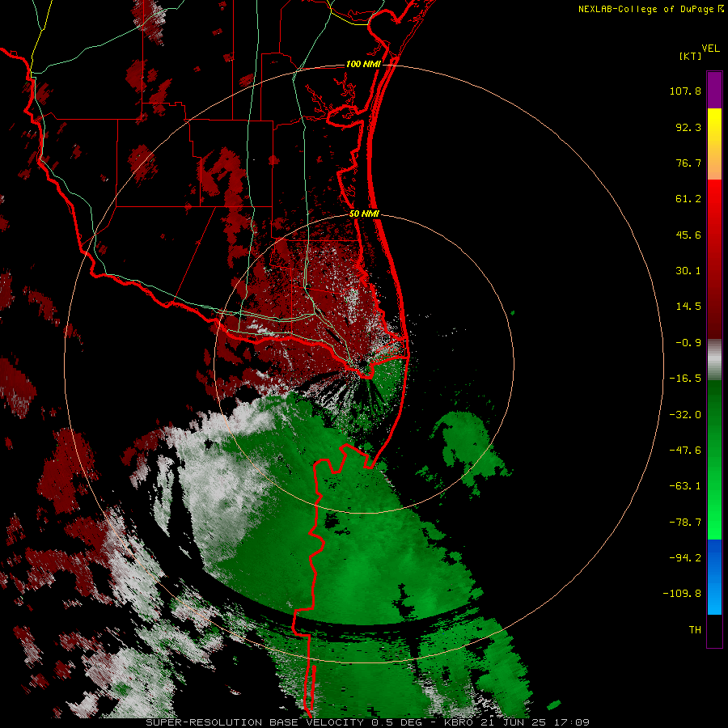
Task: Click the TH threshold label
Action: click(695, 630)
